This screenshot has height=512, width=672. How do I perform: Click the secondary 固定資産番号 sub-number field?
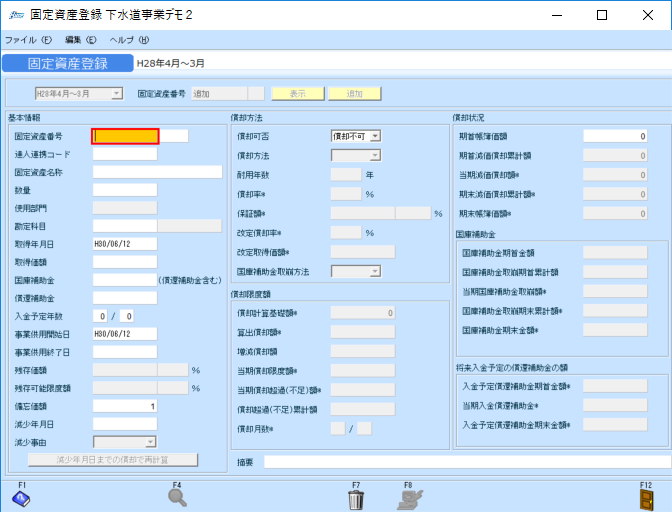(174, 136)
